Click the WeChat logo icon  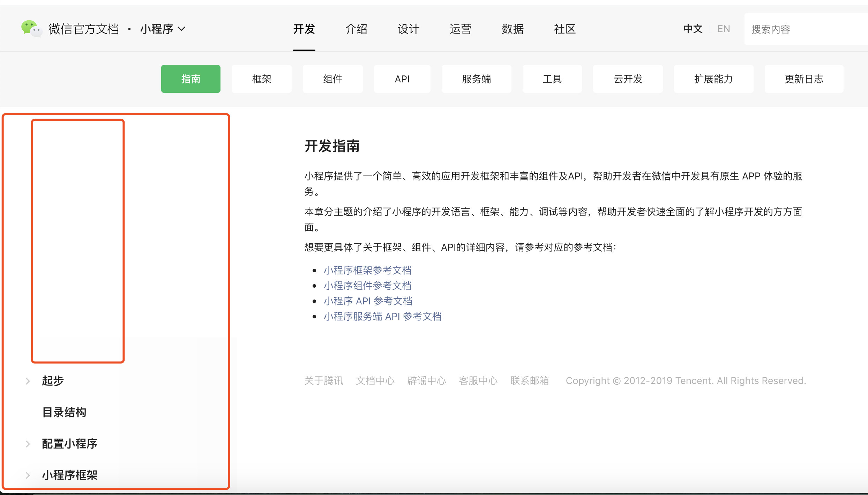pos(31,29)
